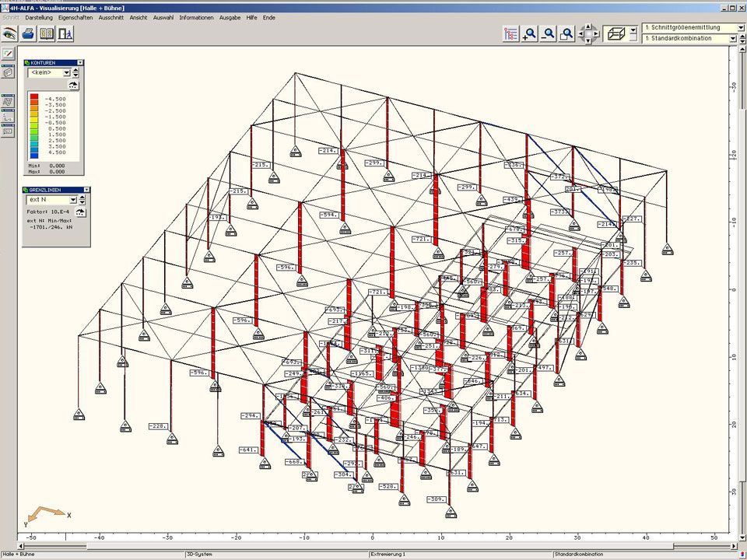Open the Informationen menu
Image resolution: width=747 pixels, height=560 pixels.
point(196,17)
